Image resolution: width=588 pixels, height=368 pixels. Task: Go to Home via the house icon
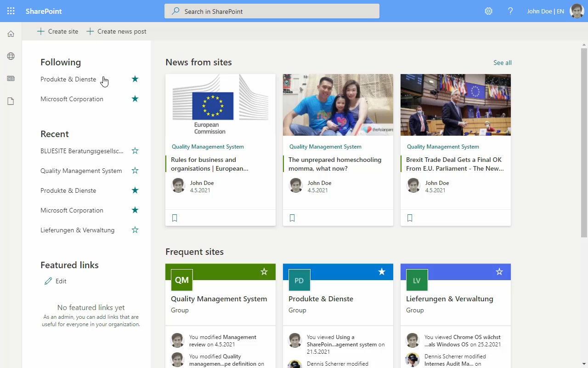(x=11, y=34)
